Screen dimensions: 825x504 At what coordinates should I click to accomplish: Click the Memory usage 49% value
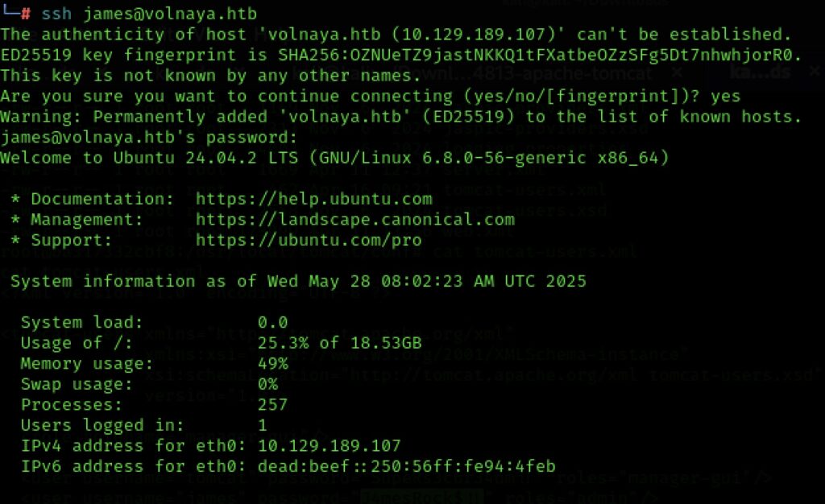pos(272,364)
